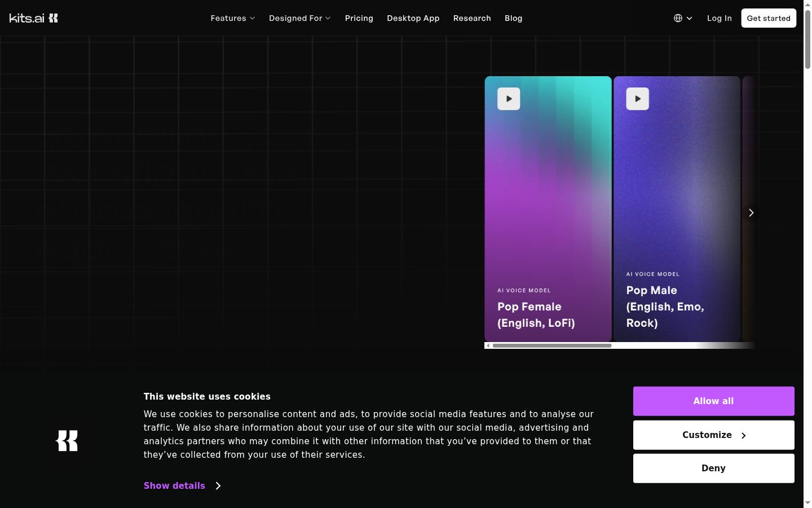The image size is (812, 508).
Task: Click the carousel scrollbar left arrow
Action: click(x=488, y=345)
